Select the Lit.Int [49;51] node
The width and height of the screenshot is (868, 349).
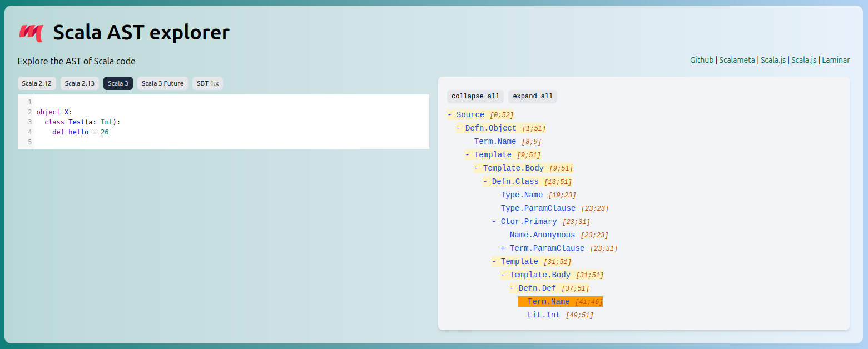tap(561, 315)
